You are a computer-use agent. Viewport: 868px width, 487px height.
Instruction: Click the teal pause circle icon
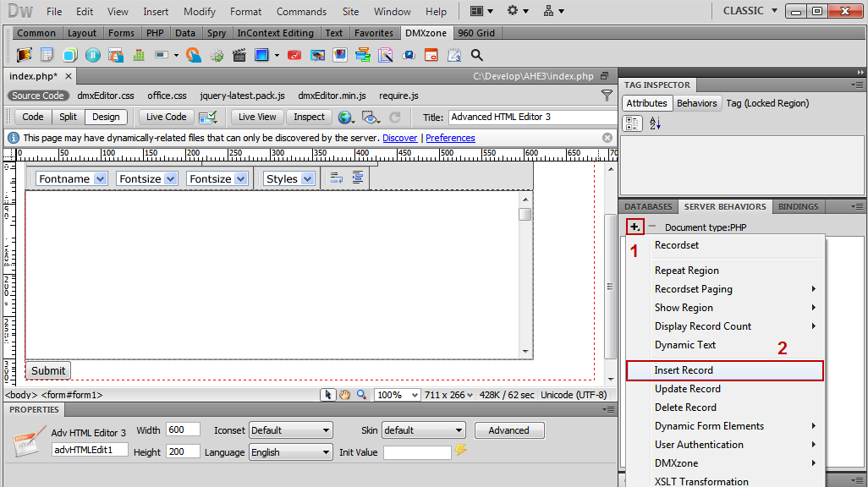pyautogui.click(x=93, y=55)
